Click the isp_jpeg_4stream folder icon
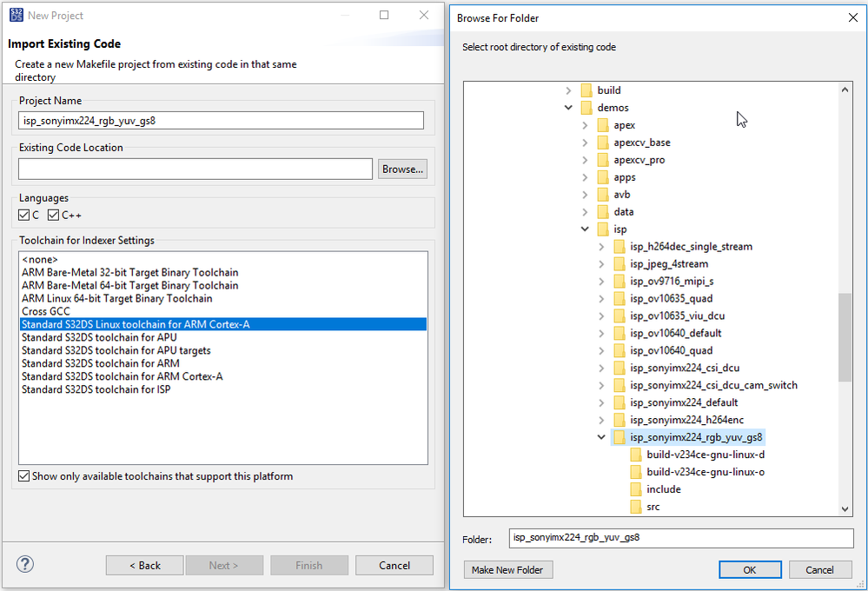Viewport: 868px width, 591px height. click(x=620, y=263)
